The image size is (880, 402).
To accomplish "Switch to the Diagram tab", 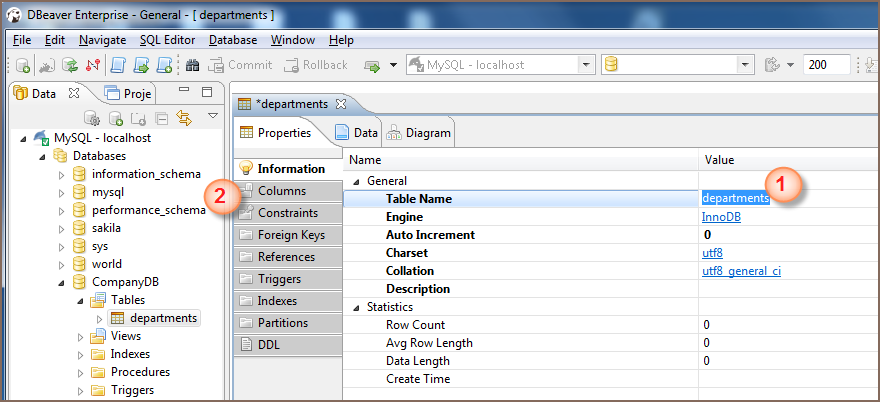I will pyautogui.click(x=419, y=132).
